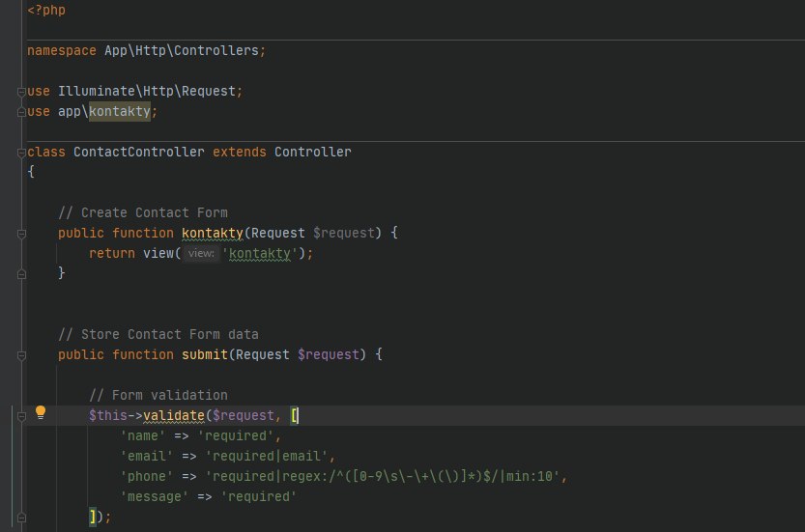Collapse the fold marker at 'use app\kontakty'
Screen dimensions: 805x532
21,112
